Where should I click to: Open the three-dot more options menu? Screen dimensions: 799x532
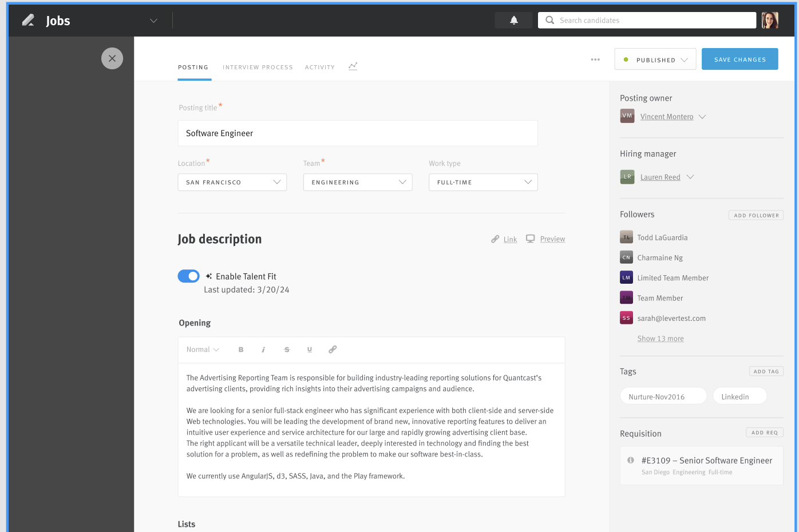coord(595,59)
